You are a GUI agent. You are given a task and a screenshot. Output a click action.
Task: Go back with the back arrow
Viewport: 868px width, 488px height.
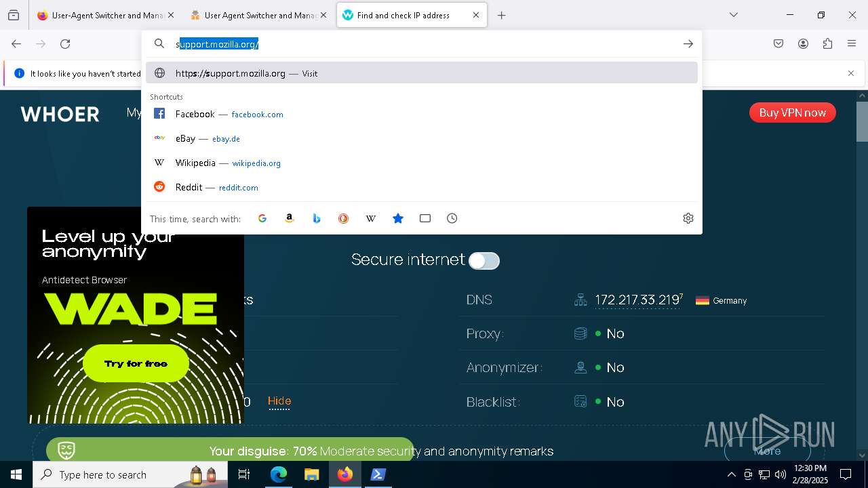pos(16,44)
